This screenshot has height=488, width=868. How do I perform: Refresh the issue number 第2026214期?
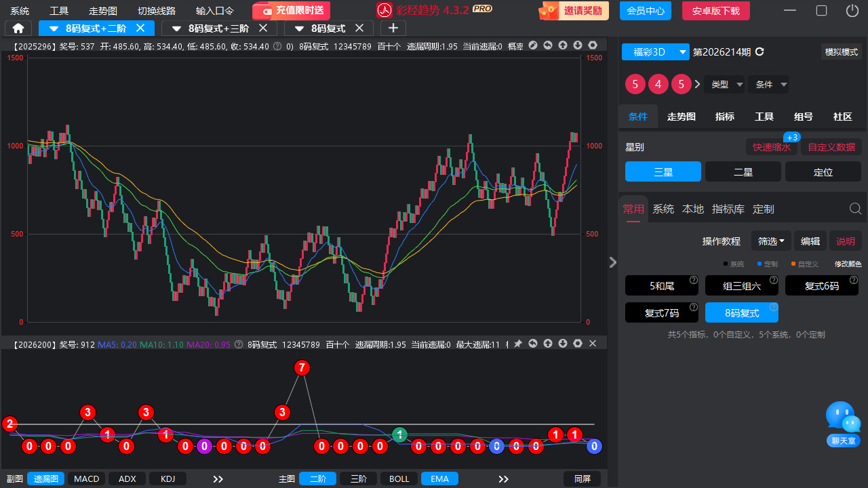759,52
